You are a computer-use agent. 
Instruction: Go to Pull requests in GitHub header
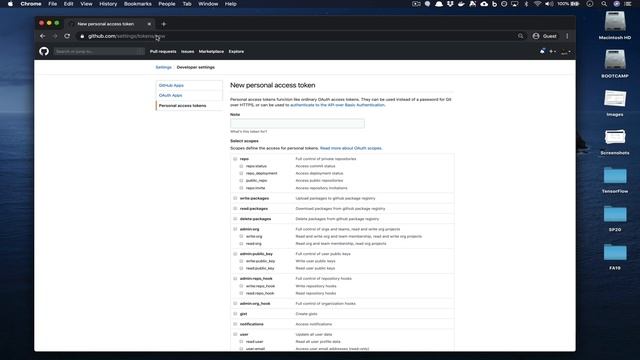[x=163, y=51]
